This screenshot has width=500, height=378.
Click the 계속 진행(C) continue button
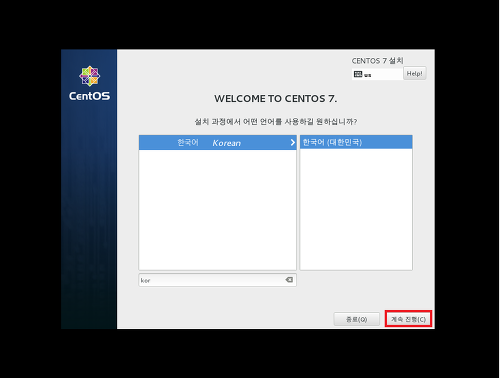408,319
